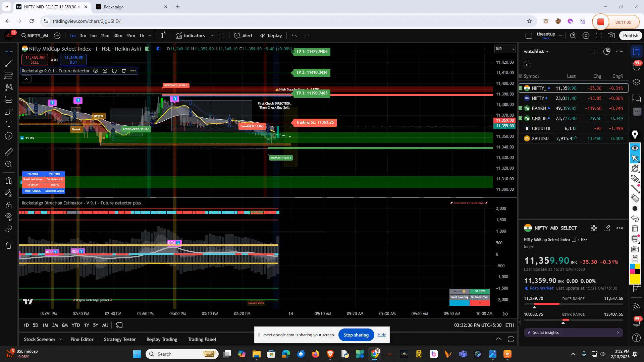Screen dimensions: 644x362
Task: Click Stop sharing button
Action: pos(356,335)
